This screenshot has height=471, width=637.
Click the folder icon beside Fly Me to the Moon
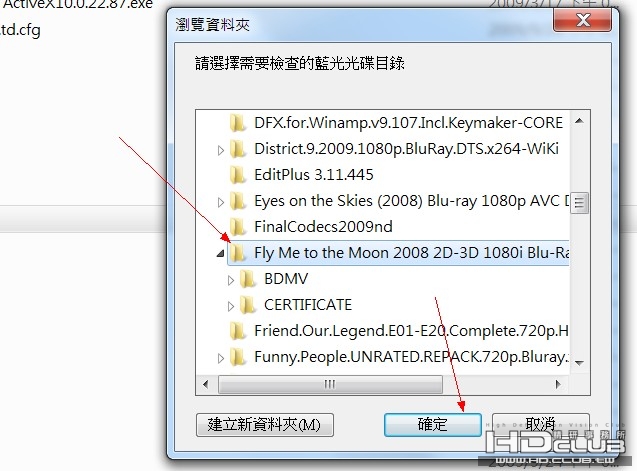[237, 253]
